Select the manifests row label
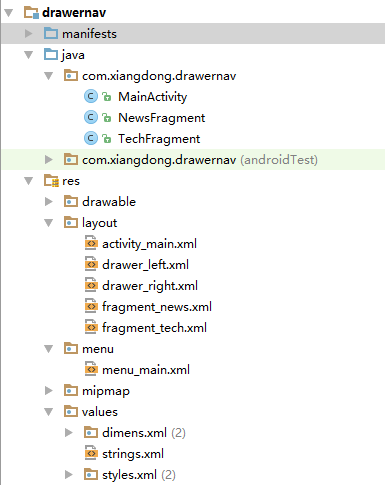This screenshot has width=385, height=485. (89, 34)
